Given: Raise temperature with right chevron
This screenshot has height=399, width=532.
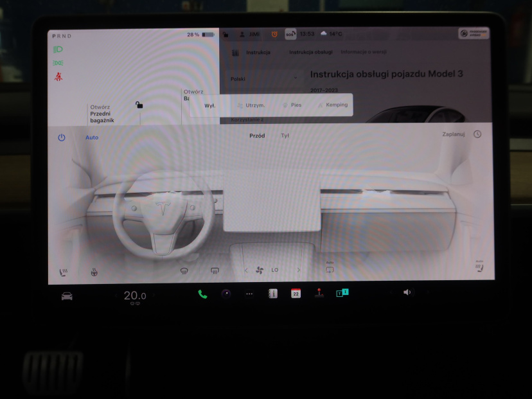Looking at the screenshot, I should pyautogui.click(x=154, y=296).
